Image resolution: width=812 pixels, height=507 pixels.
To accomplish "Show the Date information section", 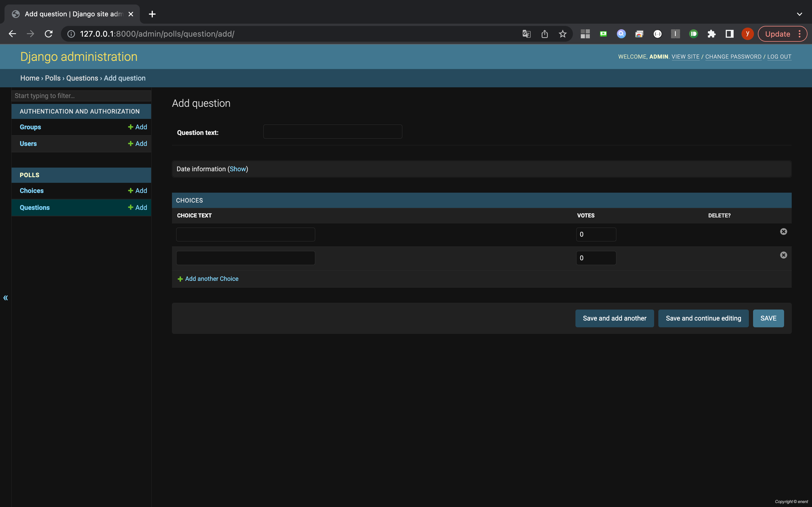I will [238, 169].
